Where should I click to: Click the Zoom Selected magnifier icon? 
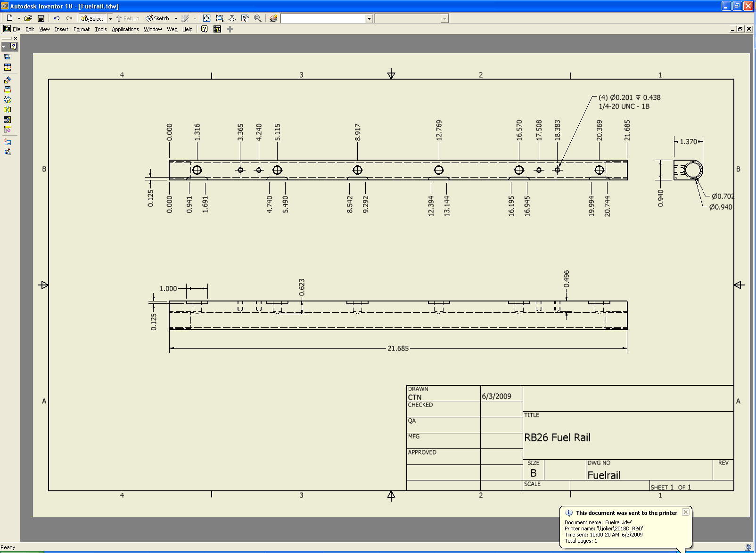pyautogui.click(x=258, y=18)
